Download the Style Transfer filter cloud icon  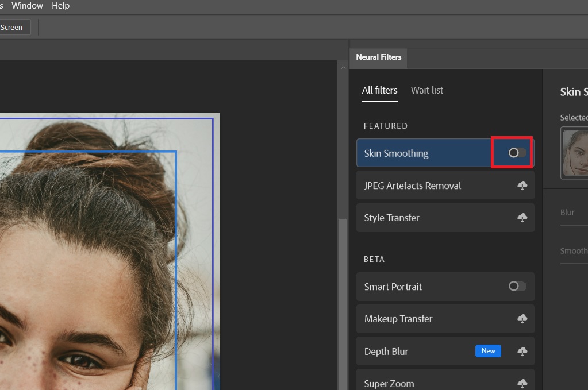522,218
